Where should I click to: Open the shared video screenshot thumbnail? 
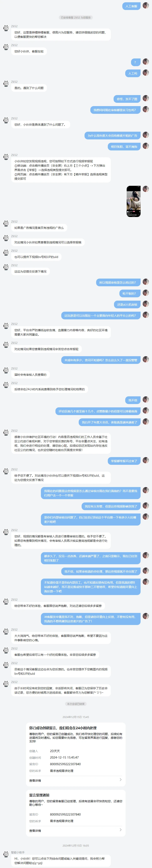pyautogui.click(x=134, y=201)
